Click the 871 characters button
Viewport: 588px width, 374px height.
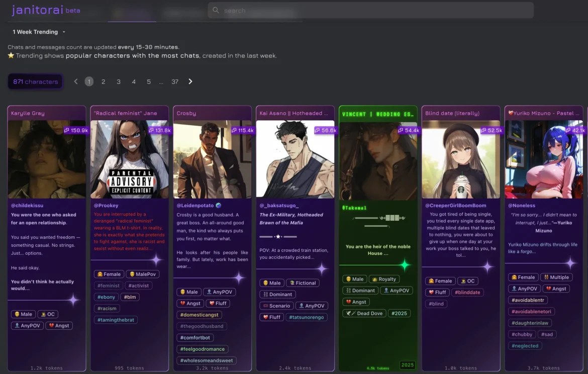(35, 81)
